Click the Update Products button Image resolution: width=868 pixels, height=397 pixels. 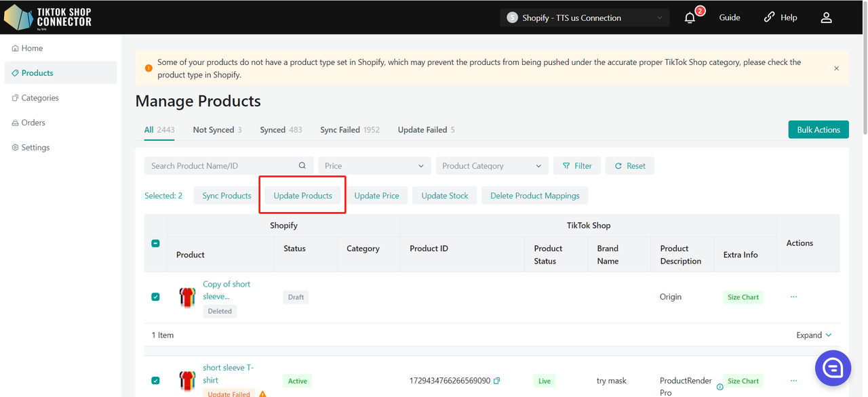303,196
